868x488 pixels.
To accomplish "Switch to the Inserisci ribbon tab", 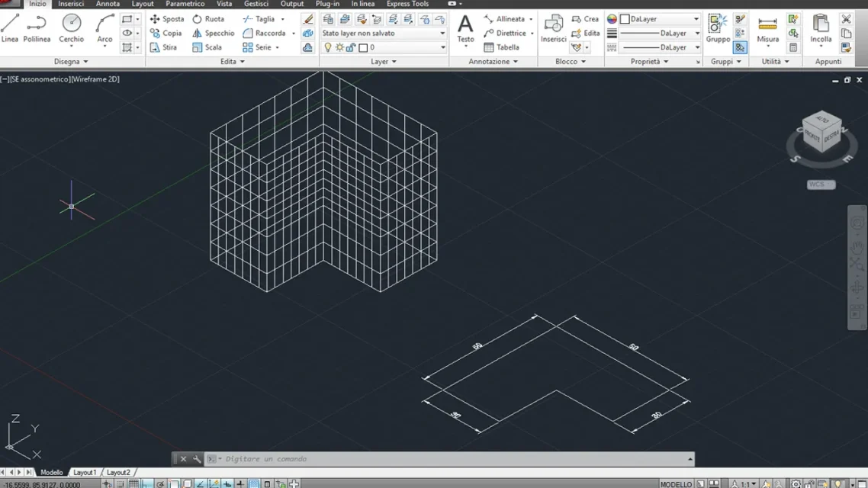I will coord(71,4).
